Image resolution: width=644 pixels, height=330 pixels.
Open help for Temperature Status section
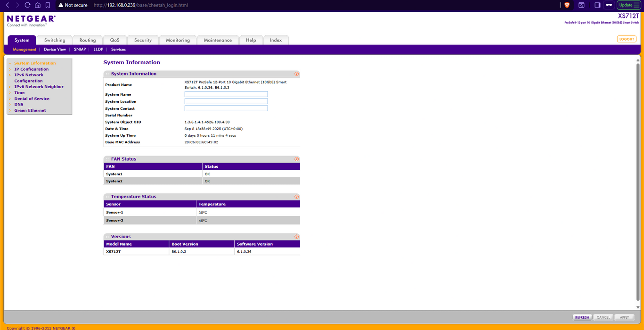pyautogui.click(x=296, y=197)
